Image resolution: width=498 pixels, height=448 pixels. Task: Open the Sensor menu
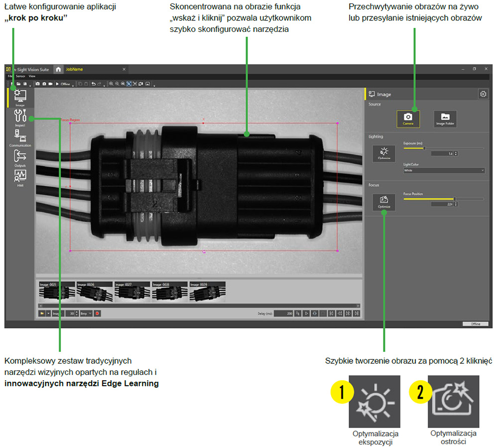(x=20, y=76)
